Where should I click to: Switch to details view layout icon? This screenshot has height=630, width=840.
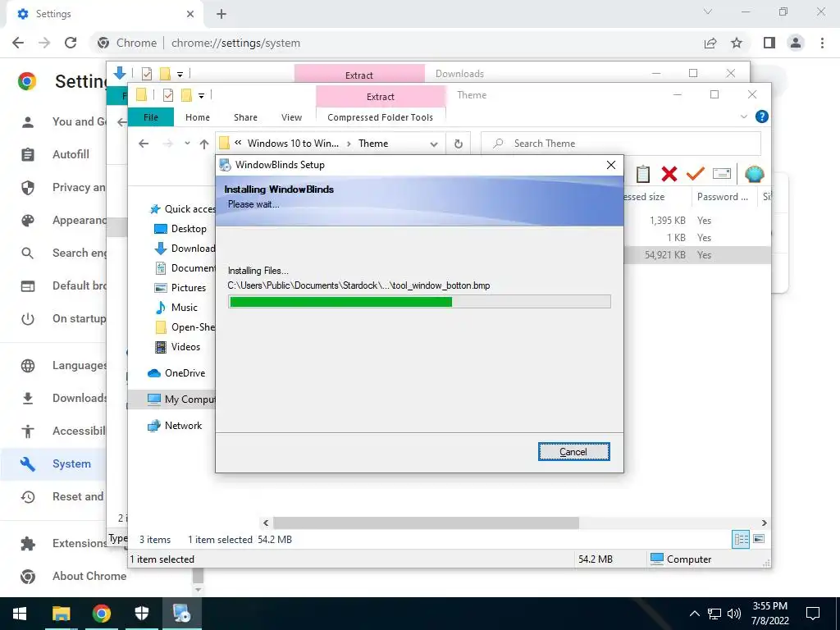point(741,540)
